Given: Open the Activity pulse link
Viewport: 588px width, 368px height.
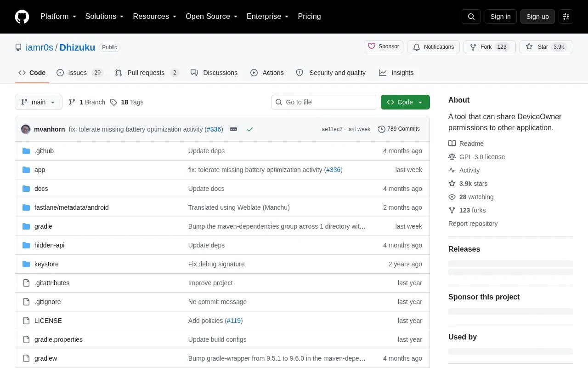Looking at the screenshot, I should point(464,170).
